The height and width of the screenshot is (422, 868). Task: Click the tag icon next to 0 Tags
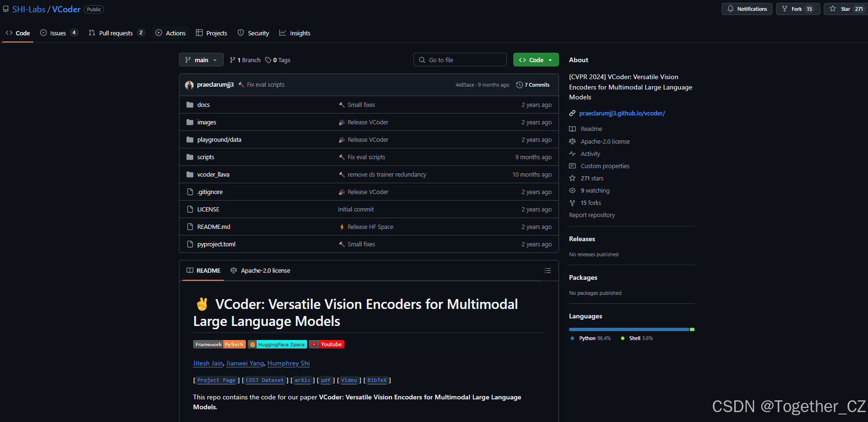point(268,60)
